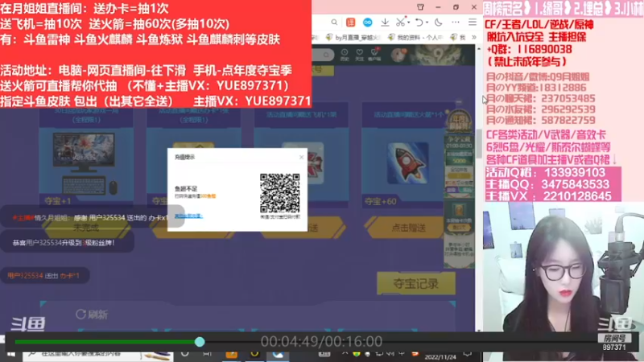Open the blue active app on taskbar
This screenshot has width=644, height=362.
pos(278,355)
